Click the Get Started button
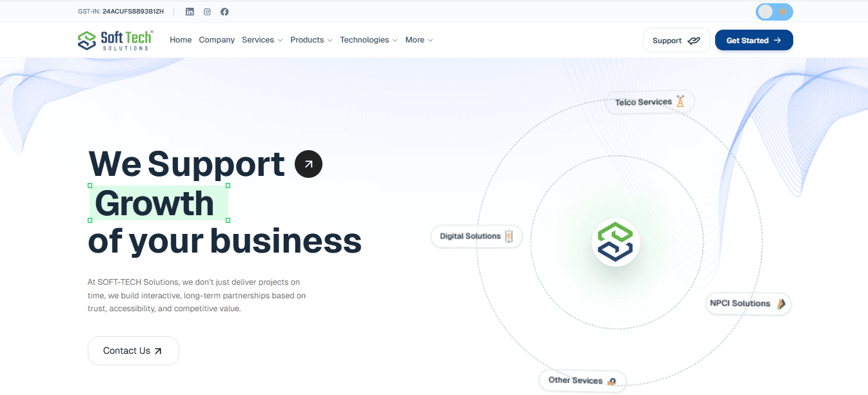This screenshot has width=868, height=395. [x=754, y=40]
